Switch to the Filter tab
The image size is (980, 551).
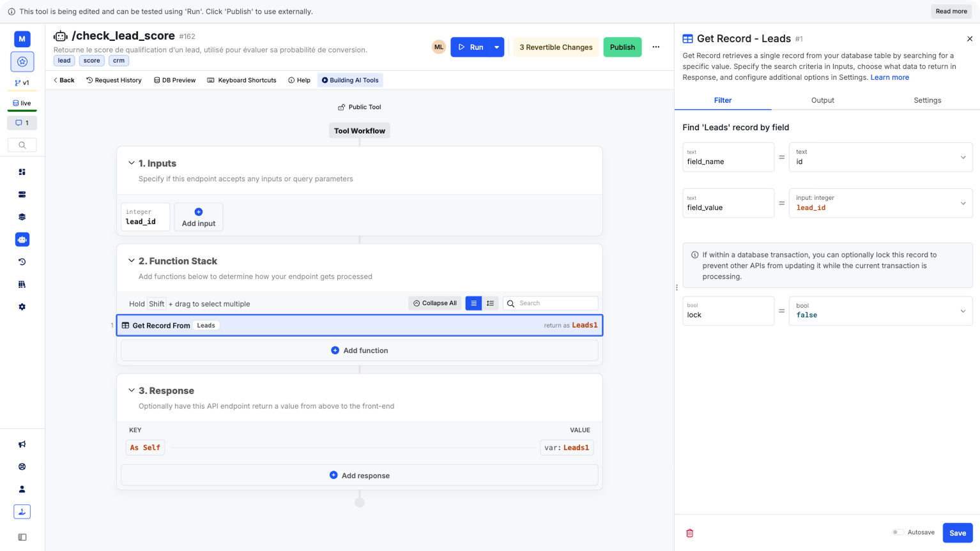(723, 100)
